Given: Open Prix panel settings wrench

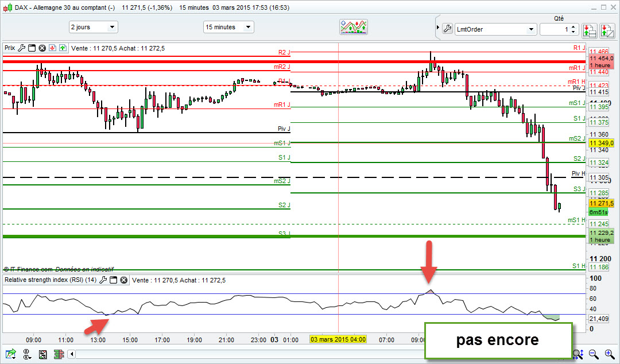Looking at the screenshot, I should 21,48.
